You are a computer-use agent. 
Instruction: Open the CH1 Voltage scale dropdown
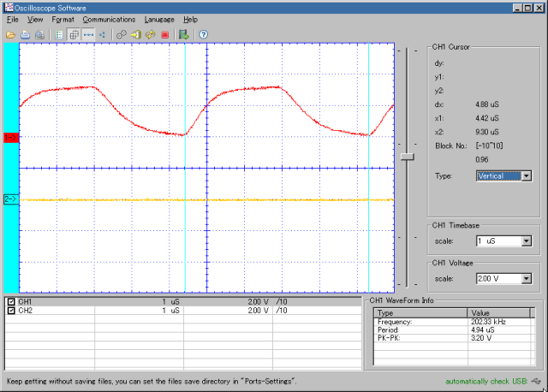point(527,278)
